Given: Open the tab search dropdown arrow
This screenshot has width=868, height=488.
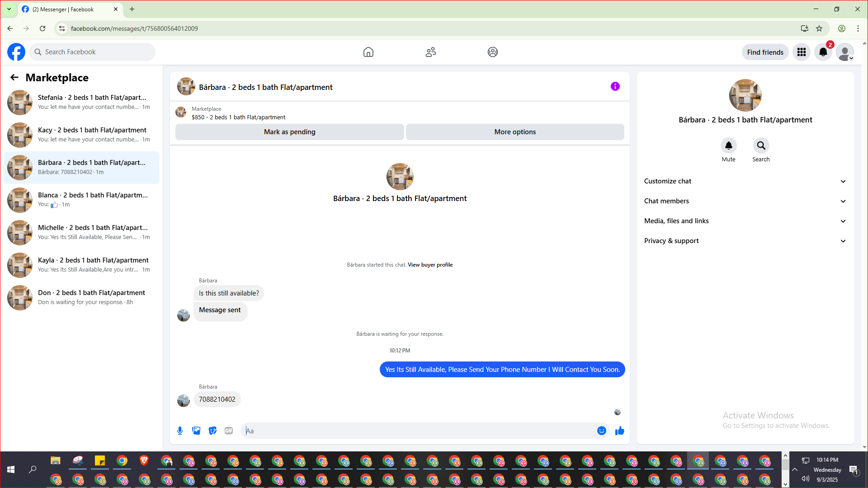Looking at the screenshot, I should click(9, 9).
